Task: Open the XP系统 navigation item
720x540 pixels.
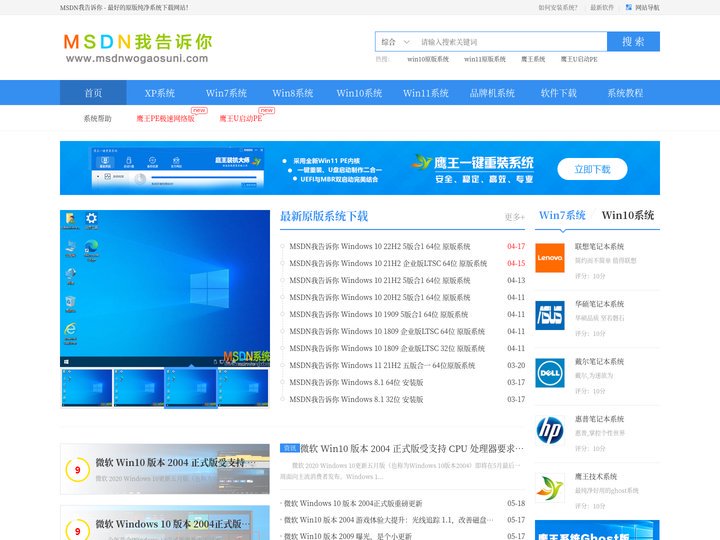Action: (x=160, y=93)
